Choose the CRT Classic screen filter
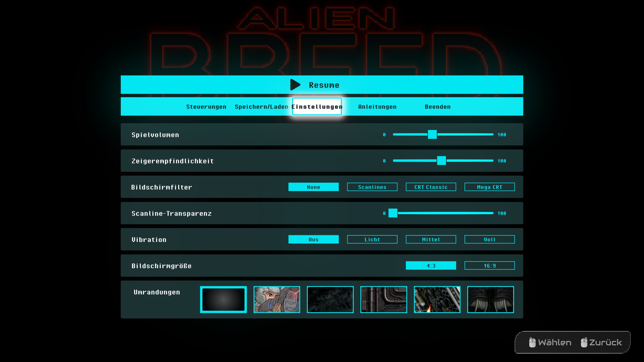The width and height of the screenshot is (644, 362). 431,187
